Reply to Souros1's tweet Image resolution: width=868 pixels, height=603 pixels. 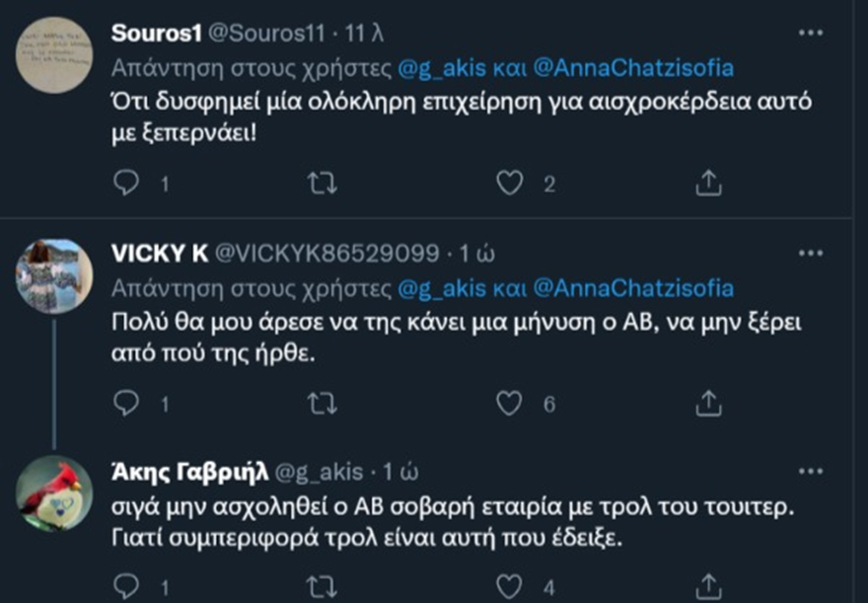[126, 183]
